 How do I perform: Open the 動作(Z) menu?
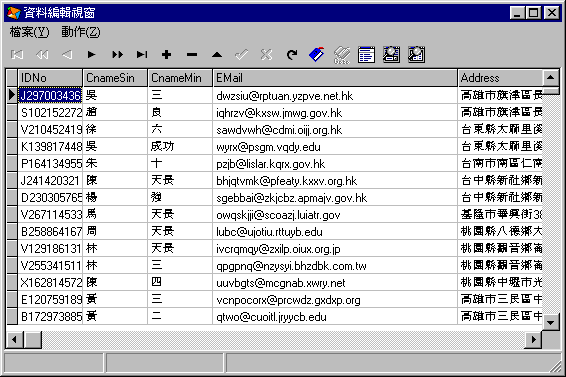pos(81,32)
